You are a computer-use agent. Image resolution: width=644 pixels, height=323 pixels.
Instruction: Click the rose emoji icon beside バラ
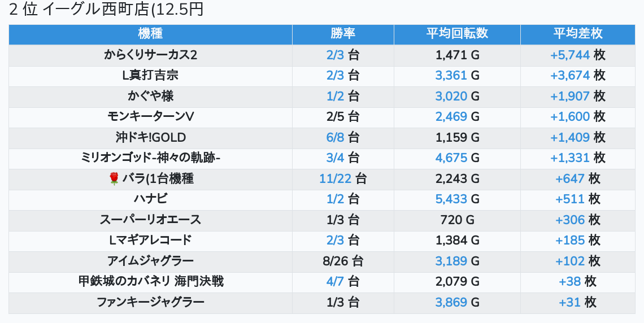coord(114,178)
